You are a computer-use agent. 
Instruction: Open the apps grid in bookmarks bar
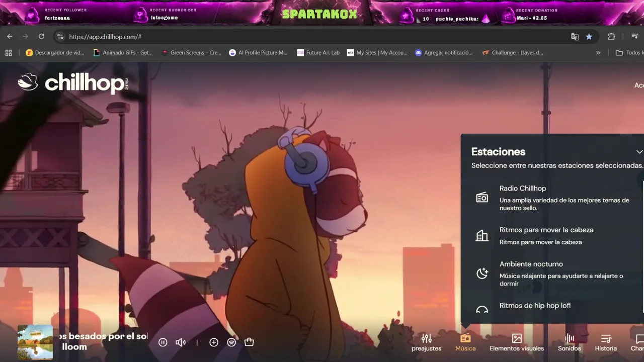(x=9, y=52)
